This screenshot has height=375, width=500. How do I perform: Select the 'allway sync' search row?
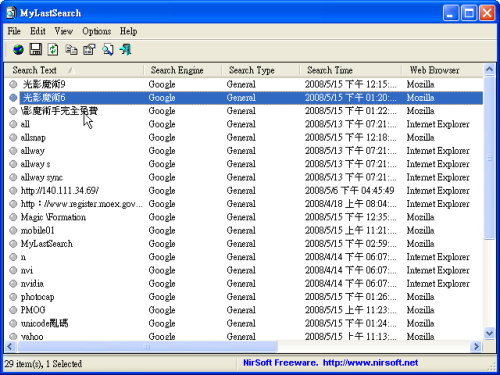pos(244,177)
